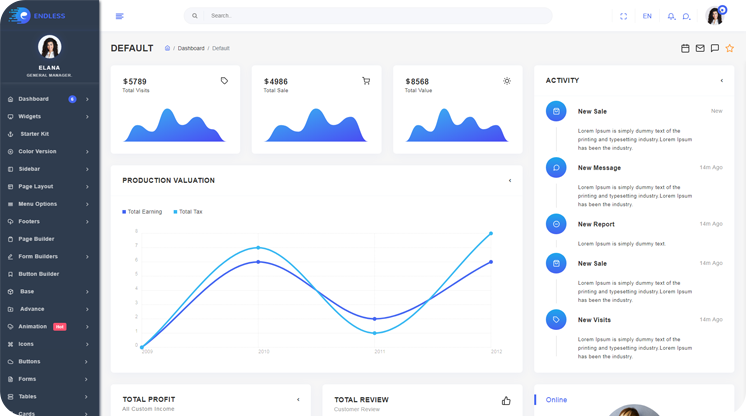The height and width of the screenshot is (416, 746).
Task: Open the EN language dropdown
Action: (647, 16)
